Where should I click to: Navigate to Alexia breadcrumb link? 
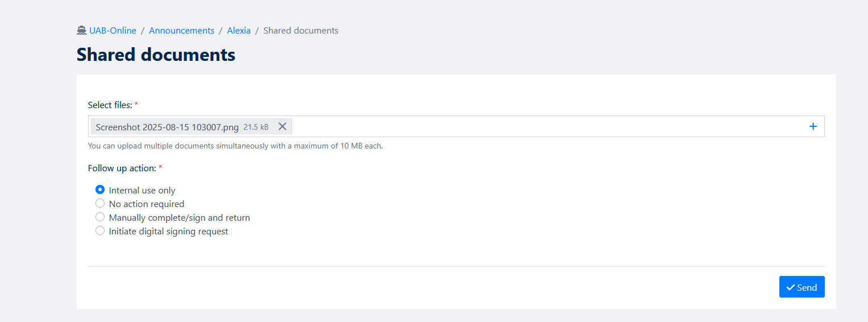coord(239,31)
